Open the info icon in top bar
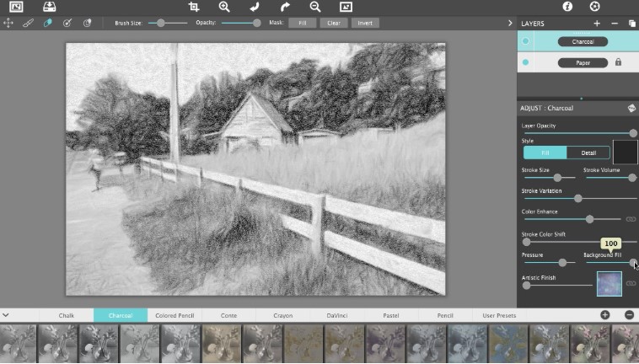The image size is (639, 364). [x=567, y=7]
